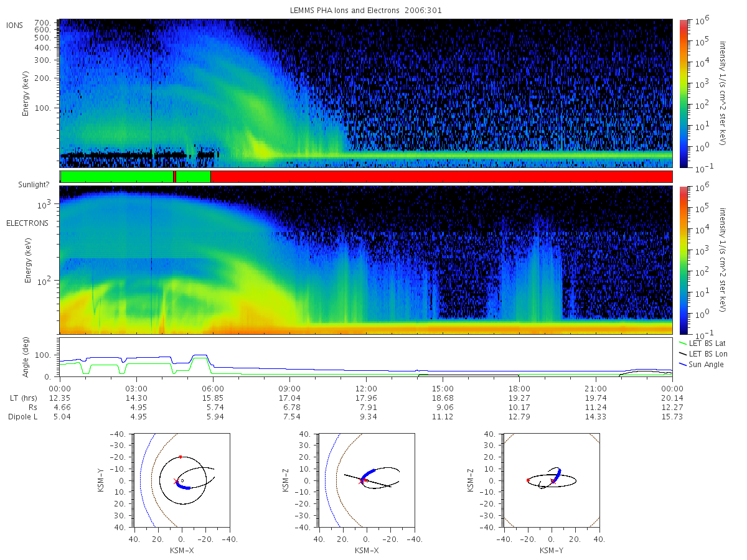Select the LET BS Lon legend entry
This screenshot has height=560, width=747.
(703, 353)
